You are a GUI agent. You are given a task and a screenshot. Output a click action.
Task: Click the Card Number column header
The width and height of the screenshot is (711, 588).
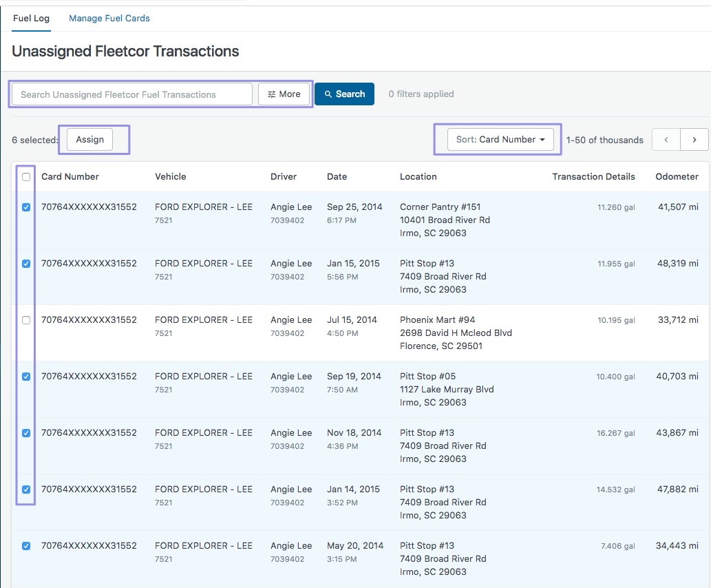pos(70,177)
